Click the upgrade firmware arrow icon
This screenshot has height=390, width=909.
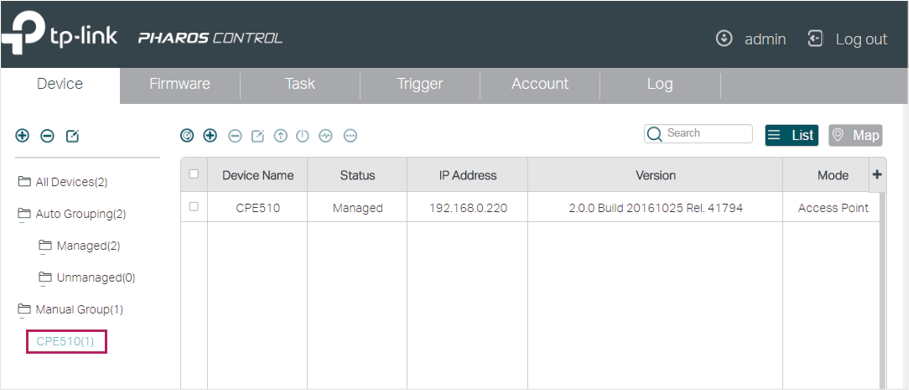click(x=281, y=136)
